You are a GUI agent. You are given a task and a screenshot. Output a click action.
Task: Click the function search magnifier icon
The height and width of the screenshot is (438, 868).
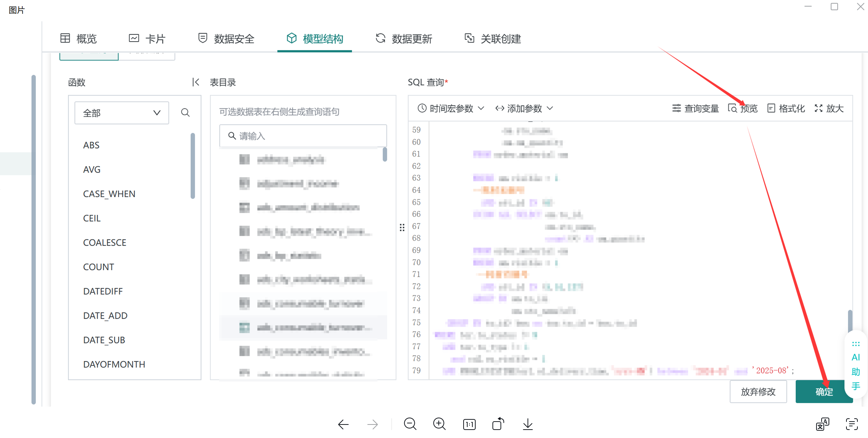click(185, 112)
